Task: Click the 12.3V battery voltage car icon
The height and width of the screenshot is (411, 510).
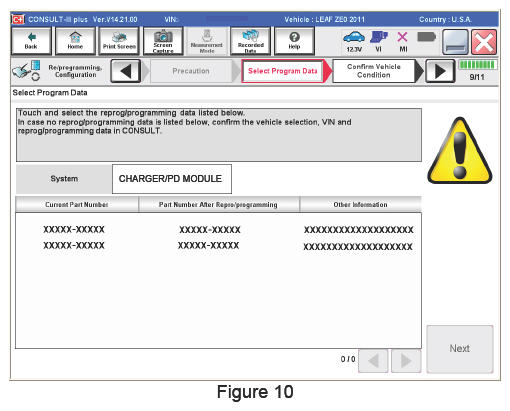Action: 354,41
